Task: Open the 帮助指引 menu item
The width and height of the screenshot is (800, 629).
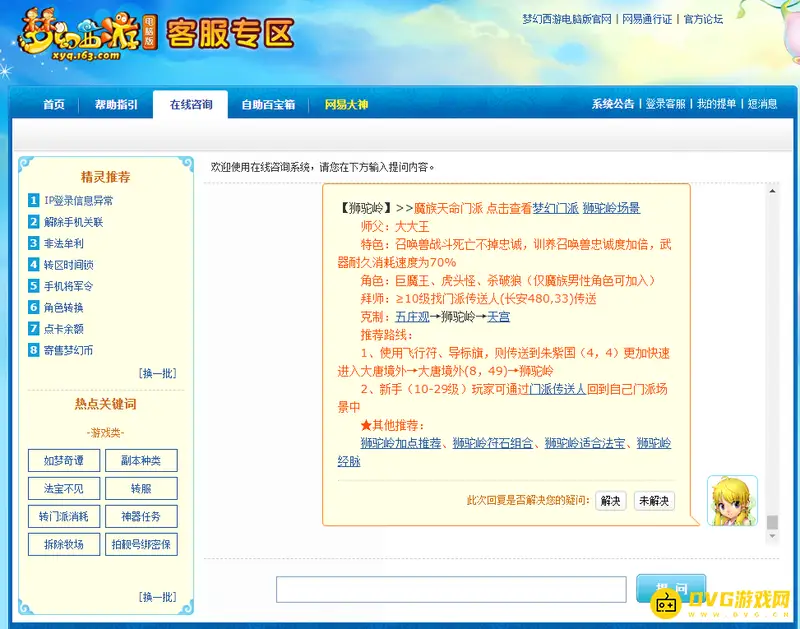Action: click(116, 105)
